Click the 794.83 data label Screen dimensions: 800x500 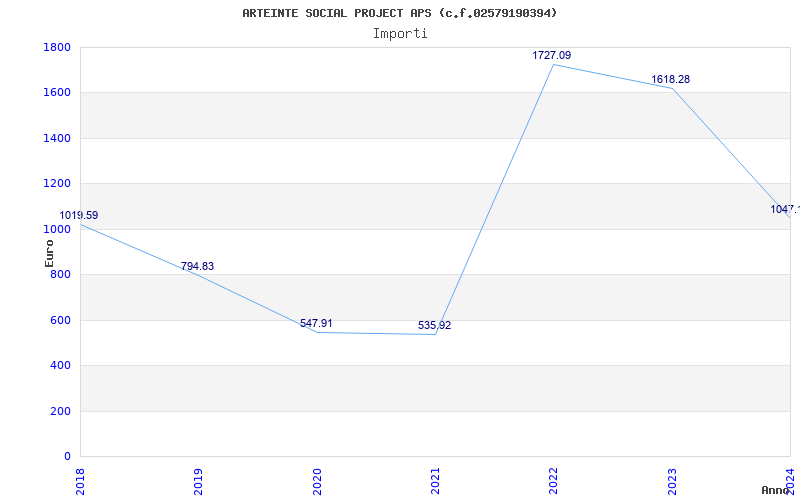(197, 266)
